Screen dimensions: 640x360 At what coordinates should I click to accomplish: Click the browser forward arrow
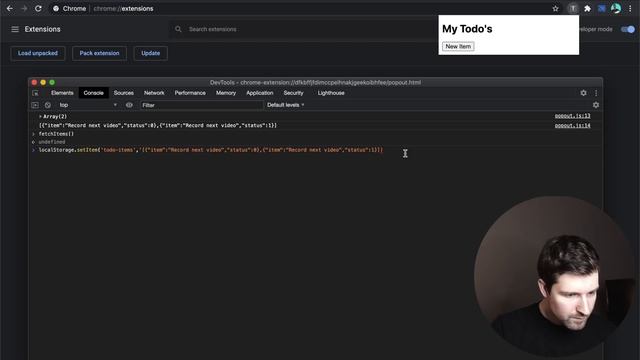(24, 9)
